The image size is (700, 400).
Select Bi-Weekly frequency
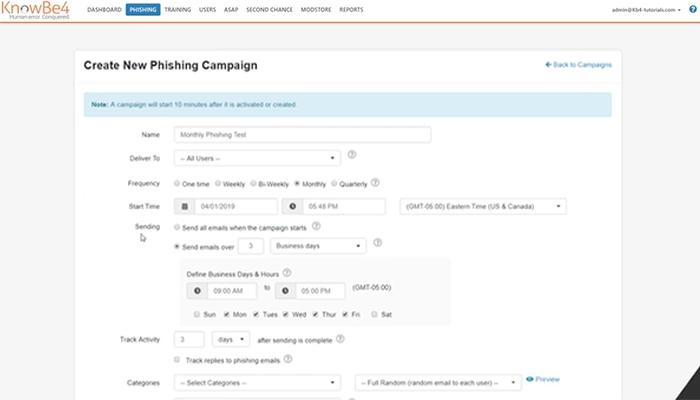point(253,183)
